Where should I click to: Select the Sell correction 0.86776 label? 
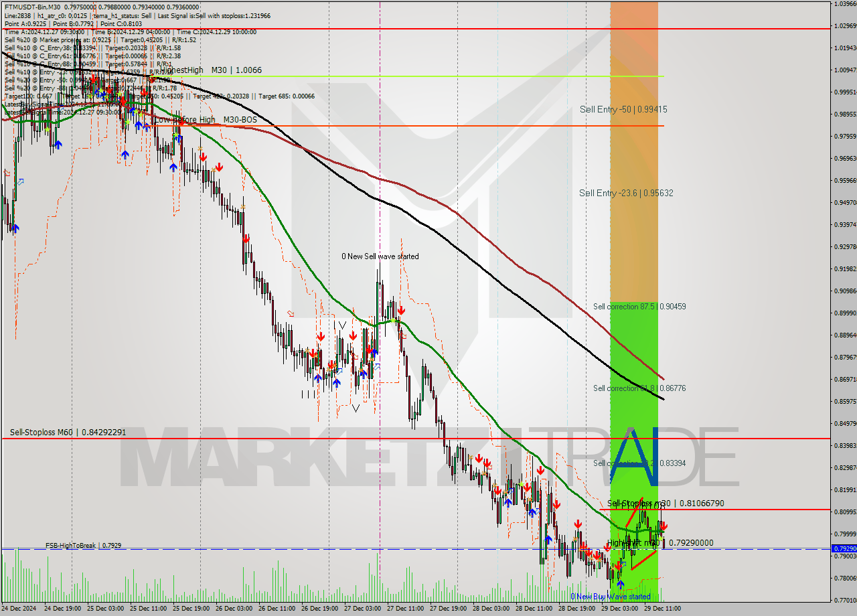coord(639,388)
